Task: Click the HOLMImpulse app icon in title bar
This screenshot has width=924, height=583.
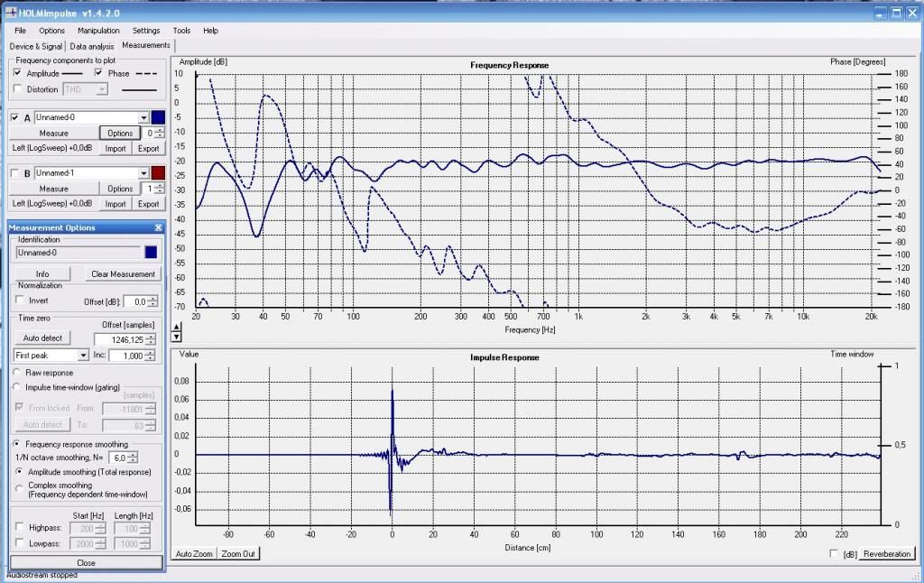Action: (10, 13)
